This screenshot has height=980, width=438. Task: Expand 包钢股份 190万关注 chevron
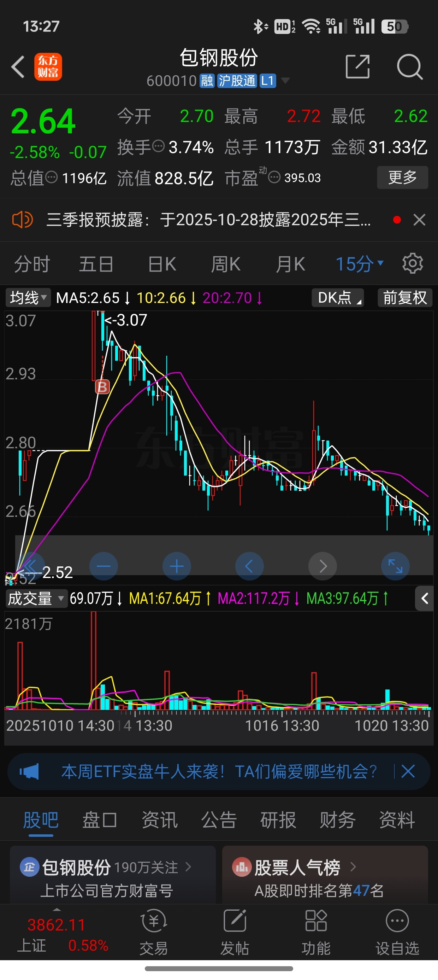click(188, 867)
